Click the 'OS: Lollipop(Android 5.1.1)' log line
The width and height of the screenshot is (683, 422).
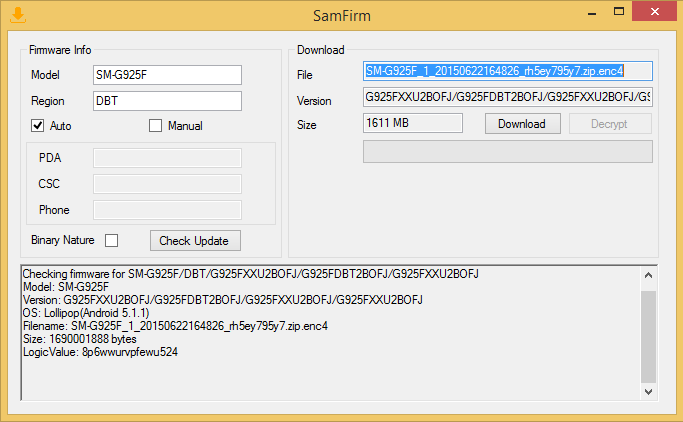(86, 313)
